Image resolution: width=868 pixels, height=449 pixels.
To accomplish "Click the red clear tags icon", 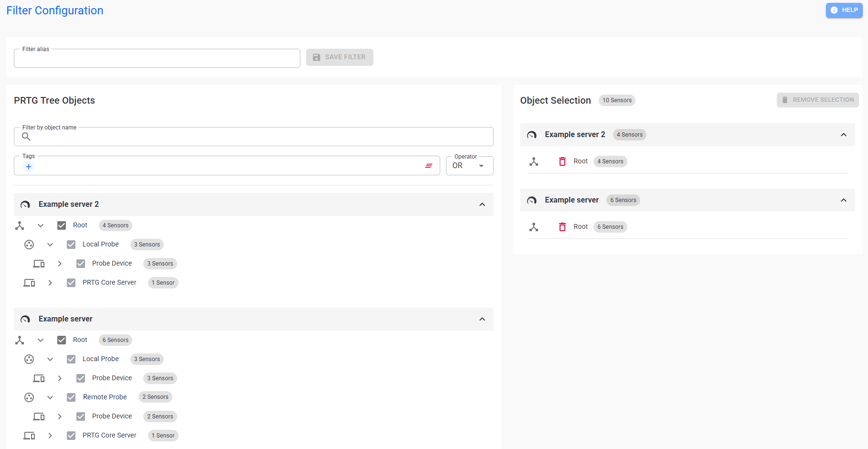I will pos(429,166).
